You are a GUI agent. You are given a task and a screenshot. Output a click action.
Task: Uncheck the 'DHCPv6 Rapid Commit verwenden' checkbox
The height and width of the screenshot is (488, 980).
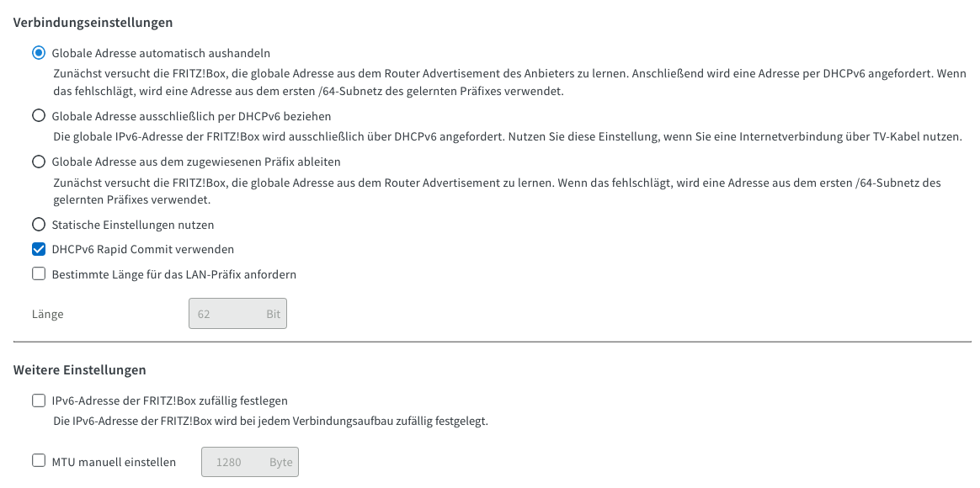[x=39, y=249]
